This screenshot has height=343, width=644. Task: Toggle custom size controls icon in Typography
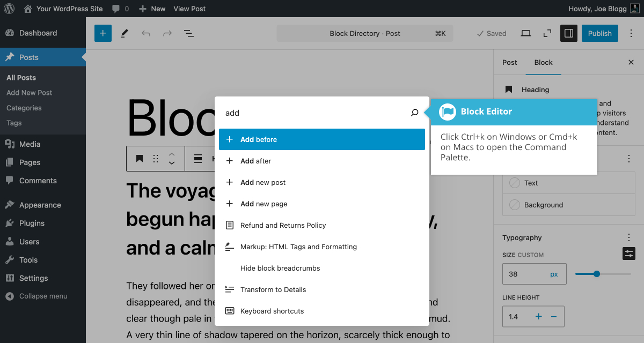click(628, 253)
